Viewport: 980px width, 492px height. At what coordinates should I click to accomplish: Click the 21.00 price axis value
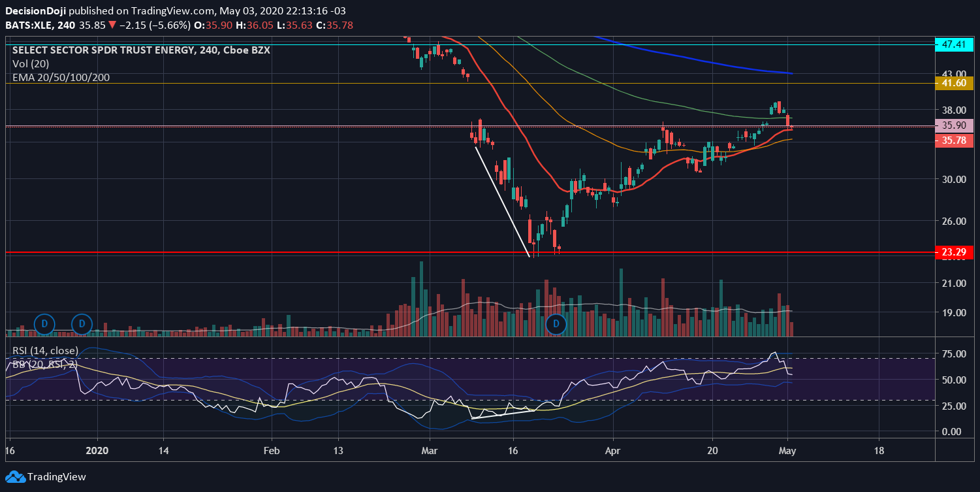coord(954,283)
